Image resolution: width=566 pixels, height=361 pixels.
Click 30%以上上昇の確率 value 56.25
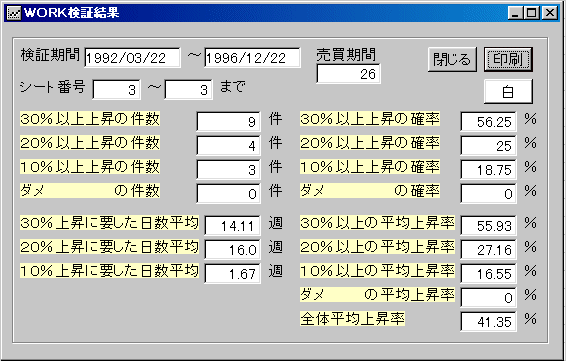point(488,122)
